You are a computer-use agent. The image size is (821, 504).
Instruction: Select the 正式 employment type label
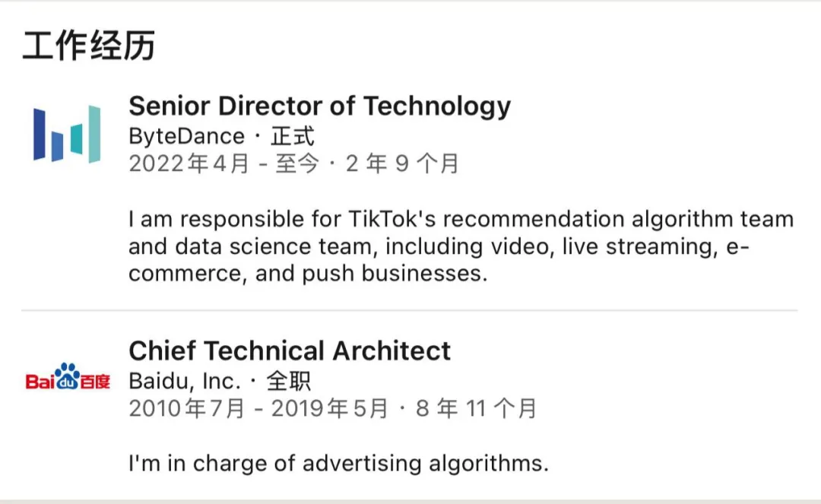point(293,137)
